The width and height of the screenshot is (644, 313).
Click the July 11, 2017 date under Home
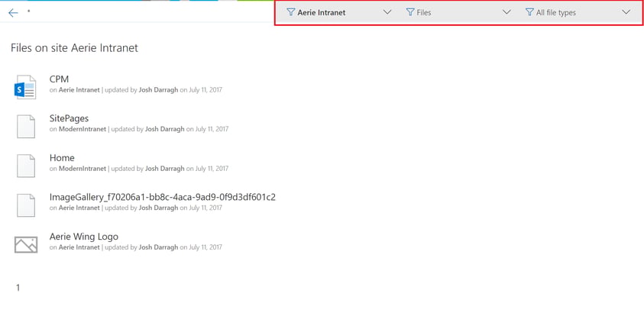point(212,169)
